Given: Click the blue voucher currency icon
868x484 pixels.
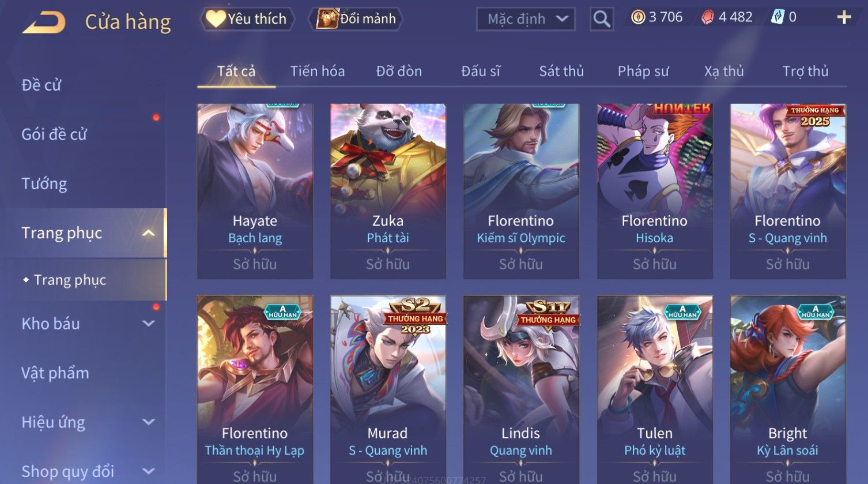Looking at the screenshot, I should tap(777, 17).
